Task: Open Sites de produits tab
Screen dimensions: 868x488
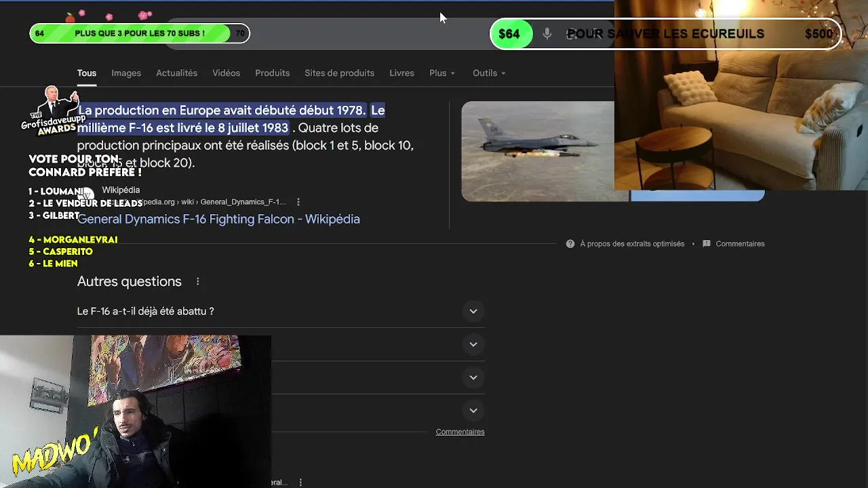Action: 339,73
